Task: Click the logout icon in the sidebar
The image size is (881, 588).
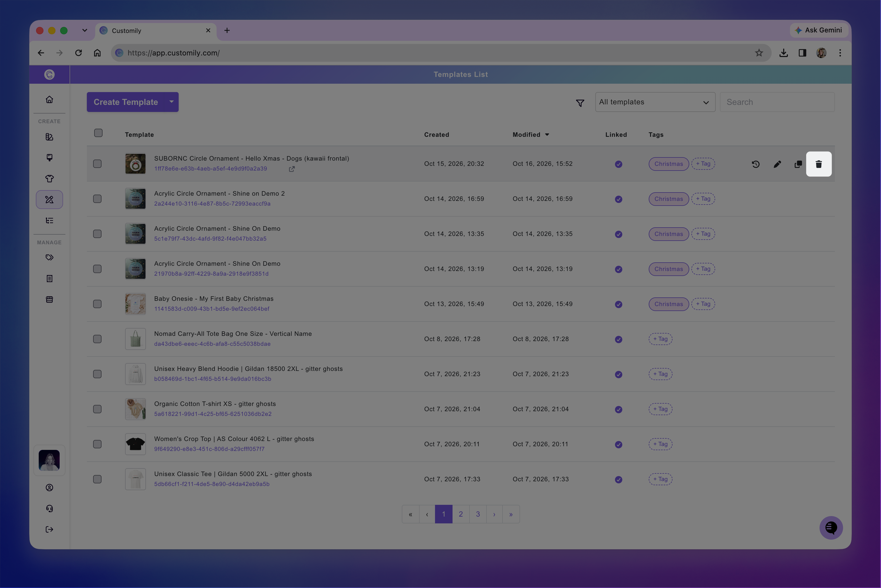Action: pyautogui.click(x=49, y=529)
